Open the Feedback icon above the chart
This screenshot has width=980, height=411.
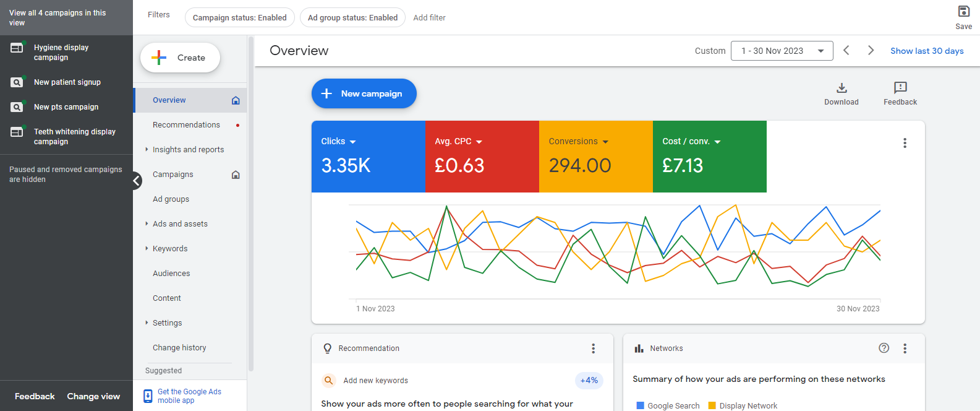coord(900,88)
